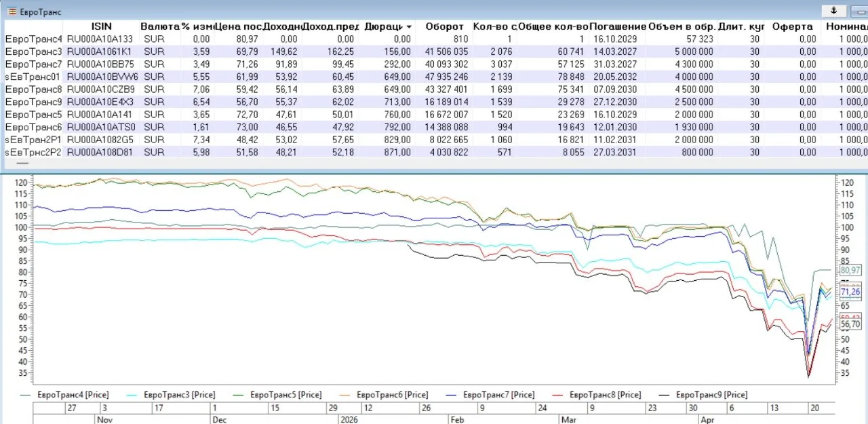The width and height of the screenshot is (868, 424).
Task: Click the Nov month marker on time axis
Action: click(x=103, y=419)
